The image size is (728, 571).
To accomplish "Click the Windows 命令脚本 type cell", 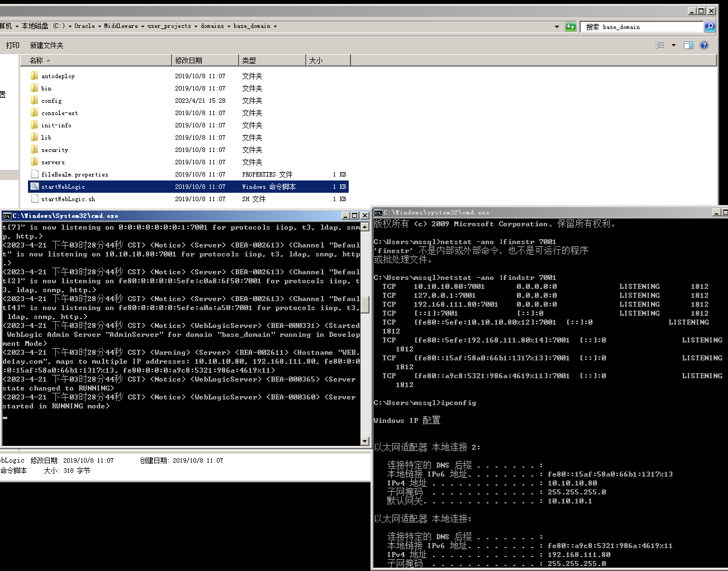I will (269, 187).
